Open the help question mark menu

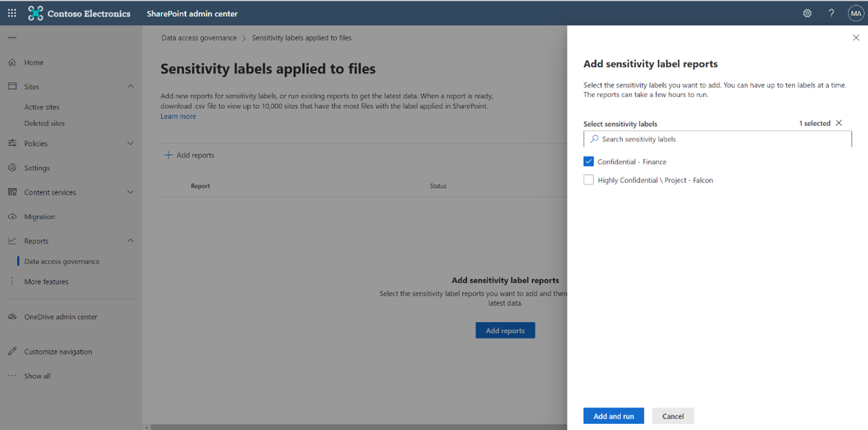(831, 12)
